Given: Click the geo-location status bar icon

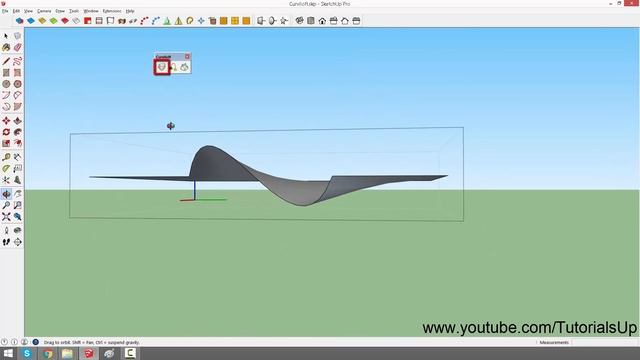Looking at the screenshot, I should [4, 342].
